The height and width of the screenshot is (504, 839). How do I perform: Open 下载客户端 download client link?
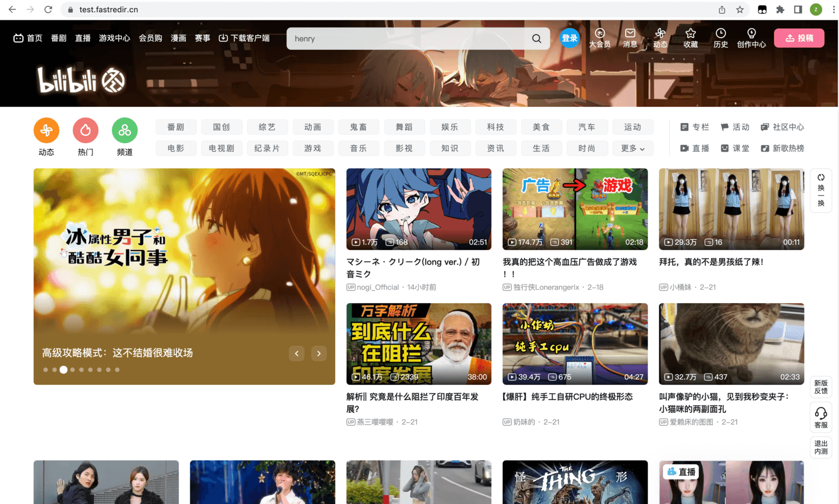pos(244,38)
